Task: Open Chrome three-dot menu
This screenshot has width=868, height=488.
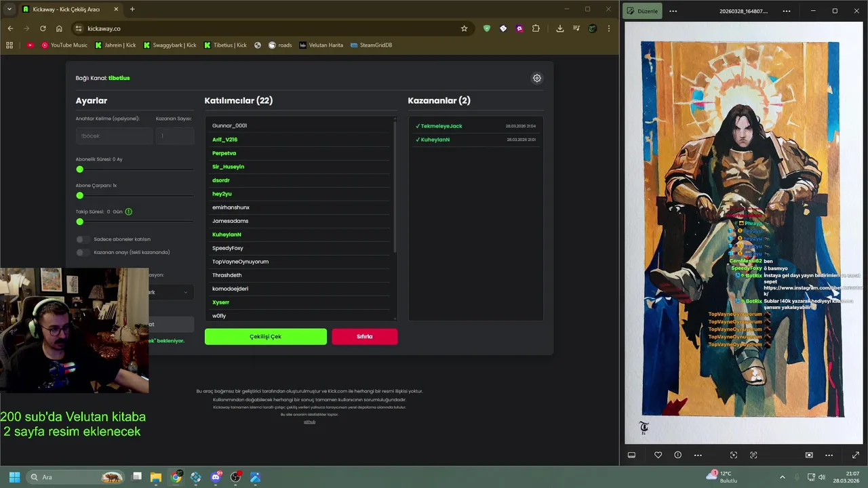Action: [609, 28]
